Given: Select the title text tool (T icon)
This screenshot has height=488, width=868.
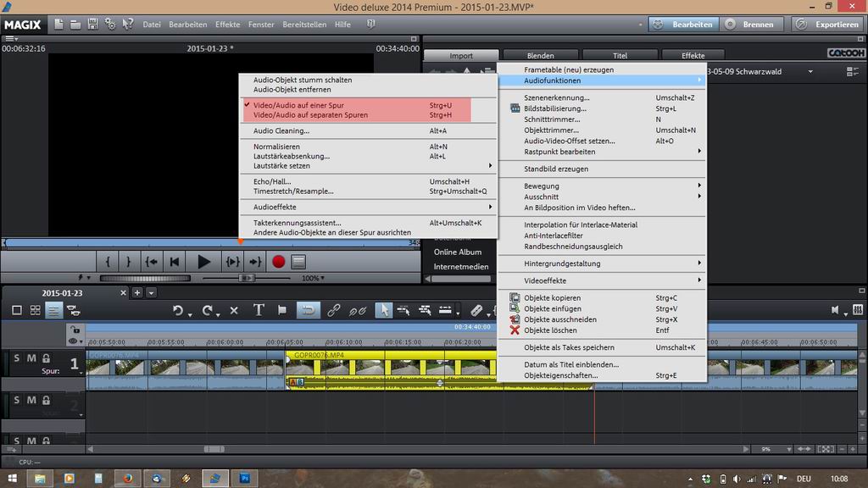Looking at the screenshot, I should [259, 310].
